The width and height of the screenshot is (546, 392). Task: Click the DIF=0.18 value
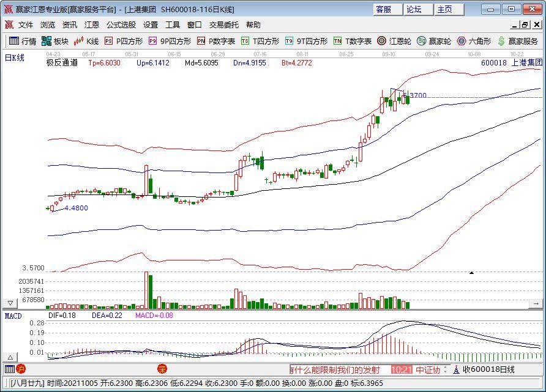pyautogui.click(x=62, y=316)
